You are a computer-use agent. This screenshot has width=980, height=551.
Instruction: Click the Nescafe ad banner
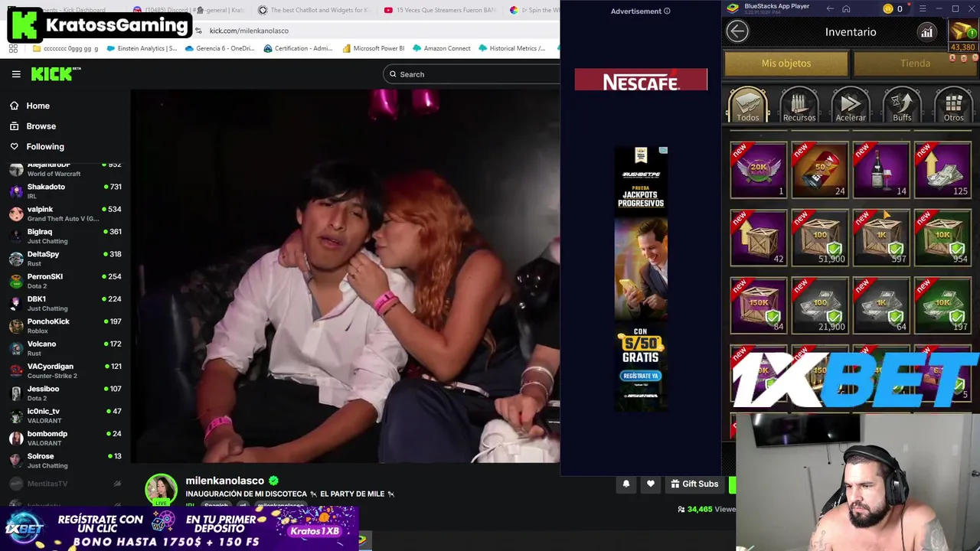pyautogui.click(x=641, y=80)
